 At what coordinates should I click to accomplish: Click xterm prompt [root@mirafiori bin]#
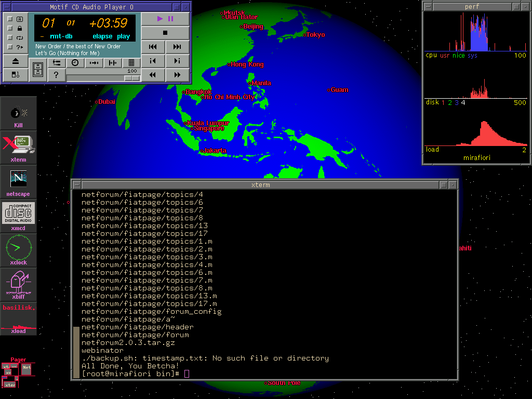pyautogui.click(x=130, y=374)
